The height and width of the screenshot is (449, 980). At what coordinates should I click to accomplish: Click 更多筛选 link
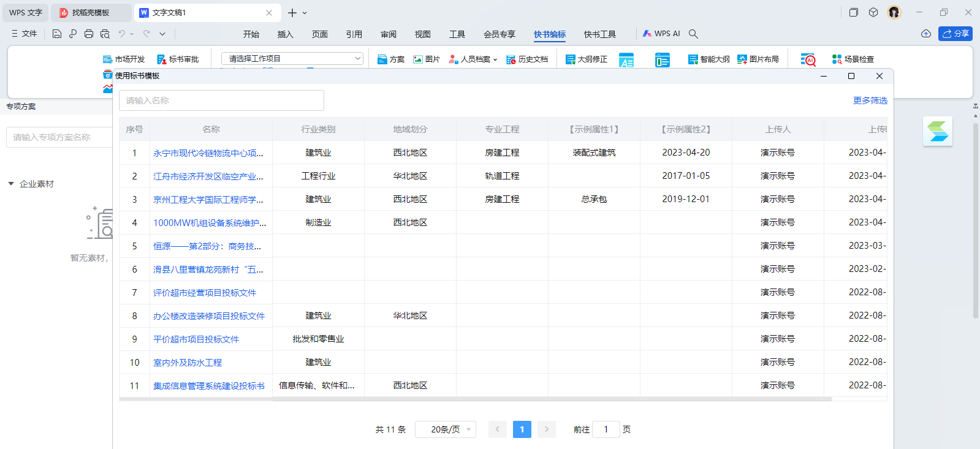[870, 100]
